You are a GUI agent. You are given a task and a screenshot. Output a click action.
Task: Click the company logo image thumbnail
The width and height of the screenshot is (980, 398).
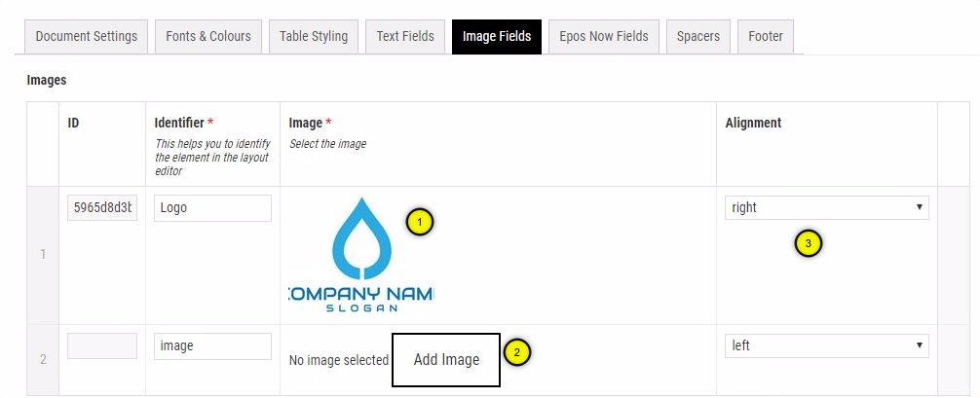(x=360, y=255)
